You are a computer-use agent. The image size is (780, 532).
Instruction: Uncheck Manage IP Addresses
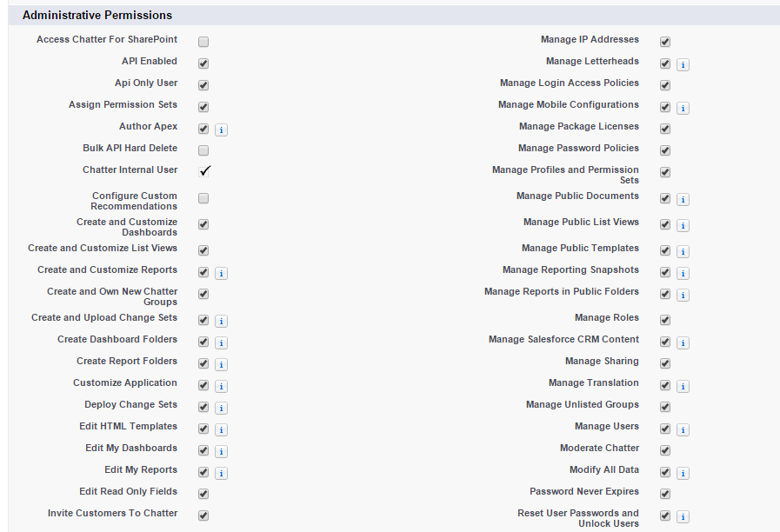click(665, 42)
